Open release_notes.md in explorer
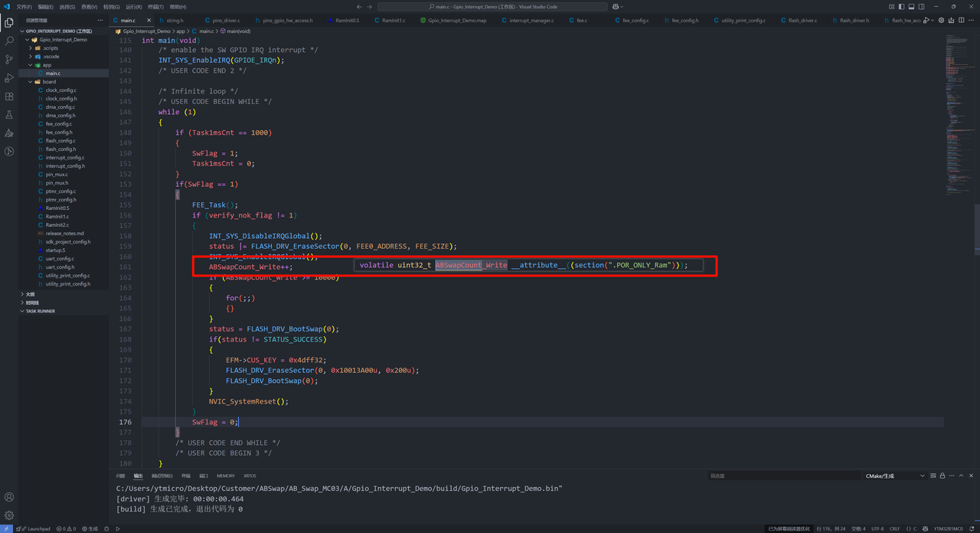Viewport: 980px width, 533px height. click(64, 233)
